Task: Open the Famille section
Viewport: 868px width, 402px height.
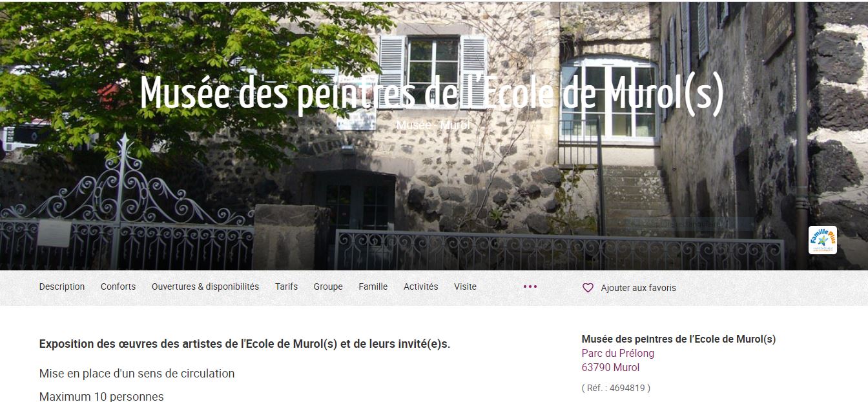Action: click(x=373, y=286)
